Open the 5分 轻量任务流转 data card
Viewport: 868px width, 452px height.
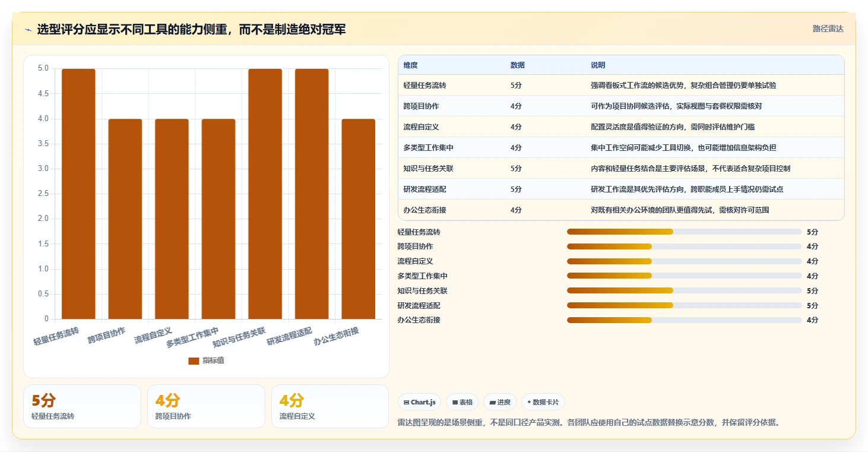[82, 406]
